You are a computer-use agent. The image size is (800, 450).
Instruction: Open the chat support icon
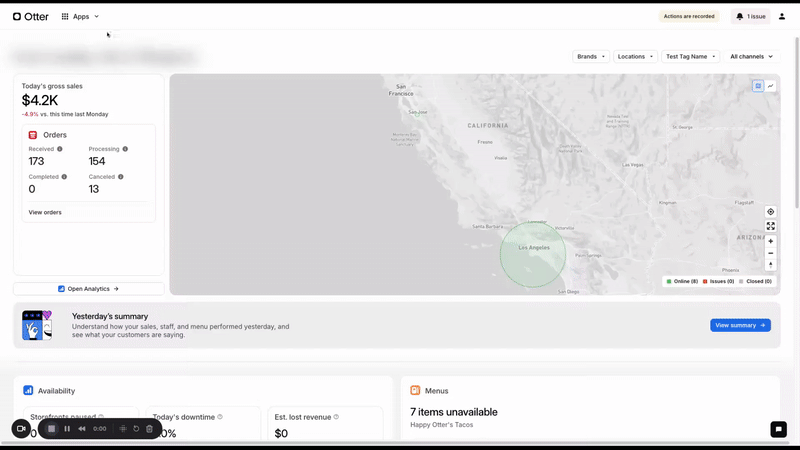pos(779,429)
